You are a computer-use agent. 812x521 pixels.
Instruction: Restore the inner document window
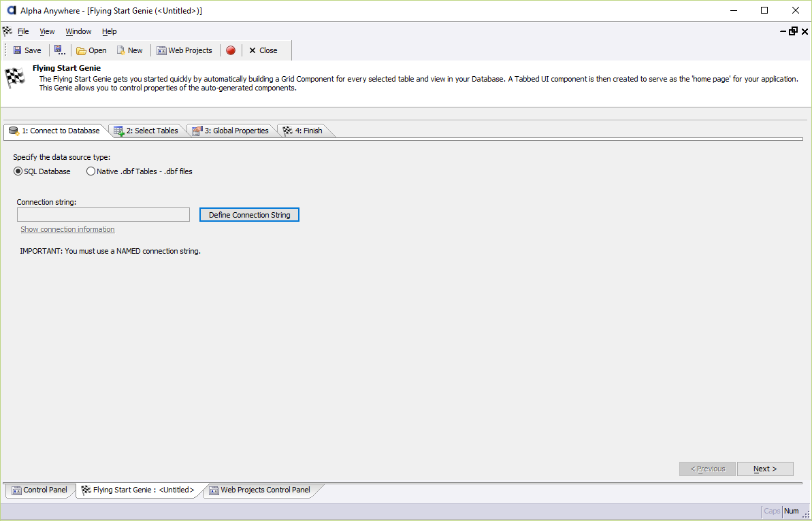click(794, 31)
